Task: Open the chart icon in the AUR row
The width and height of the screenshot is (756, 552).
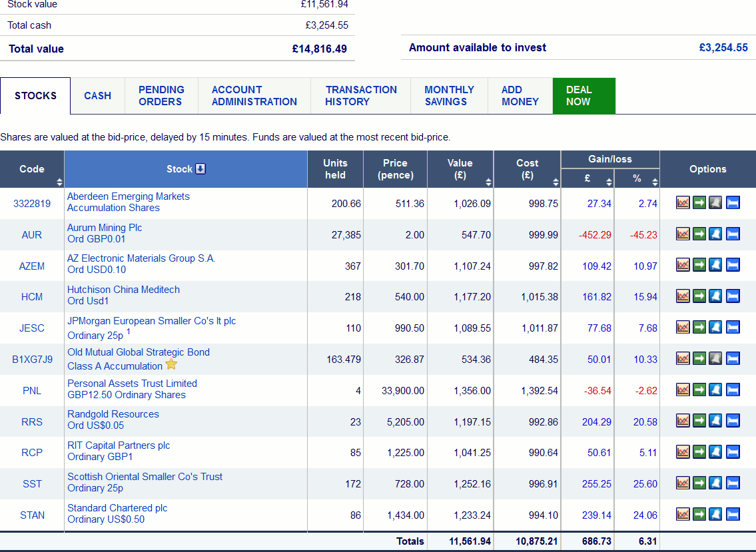Action: tap(683, 234)
